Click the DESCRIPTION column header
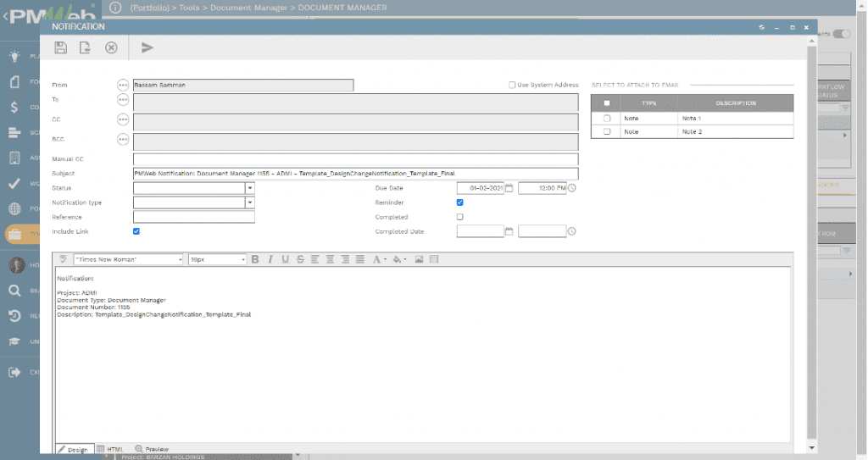 (735, 103)
